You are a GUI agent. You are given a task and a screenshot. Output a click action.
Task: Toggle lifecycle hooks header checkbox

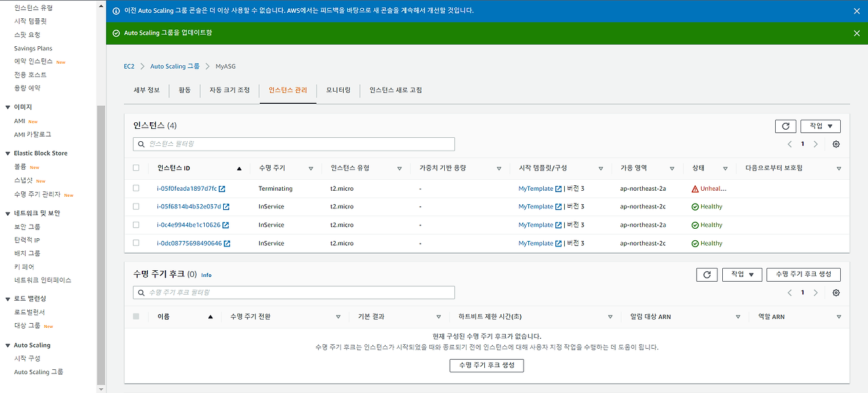(x=136, y=316)
